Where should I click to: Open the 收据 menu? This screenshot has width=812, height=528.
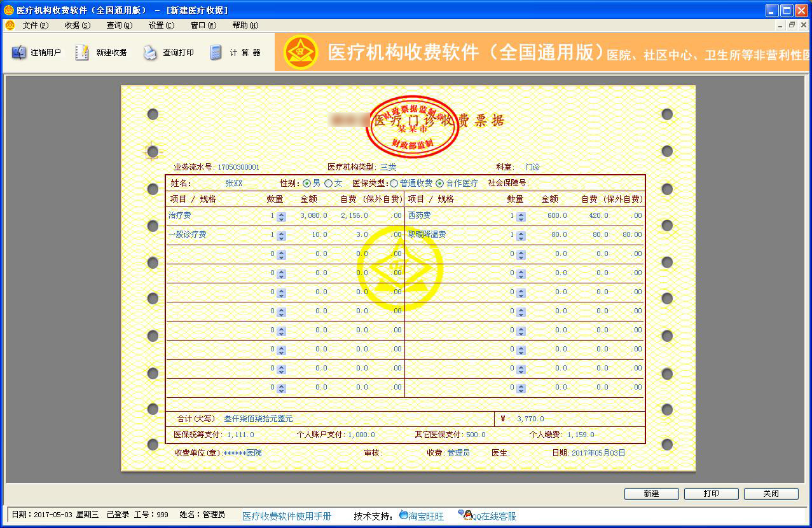coord(77,25)
